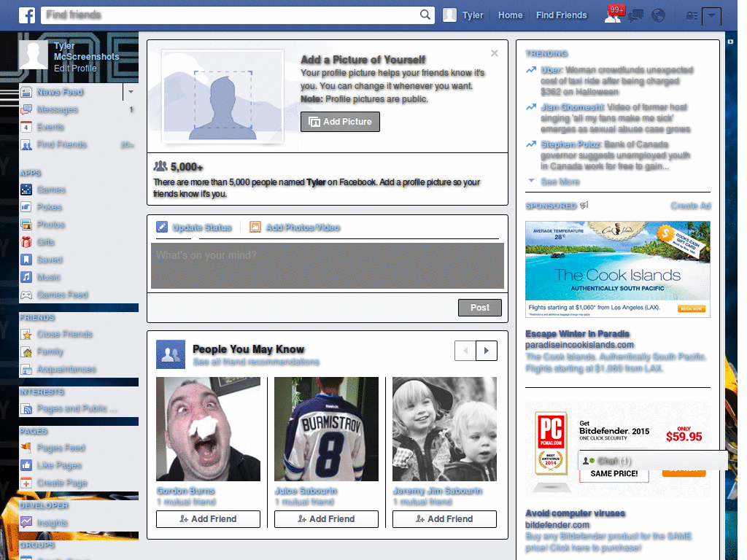Show previous People You May Know suggestions
This screenshot has width=747, height=560.
(x=465, y=351)
